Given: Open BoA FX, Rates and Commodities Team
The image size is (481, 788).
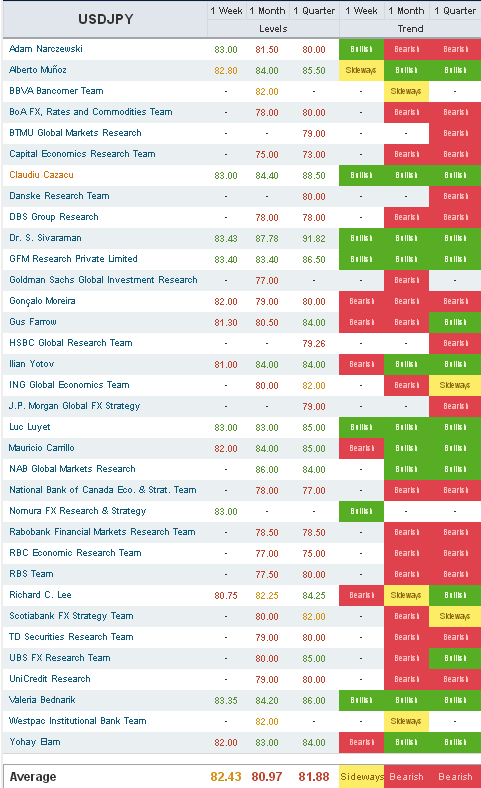Looking at the screenshot, I should coord(90,112).
